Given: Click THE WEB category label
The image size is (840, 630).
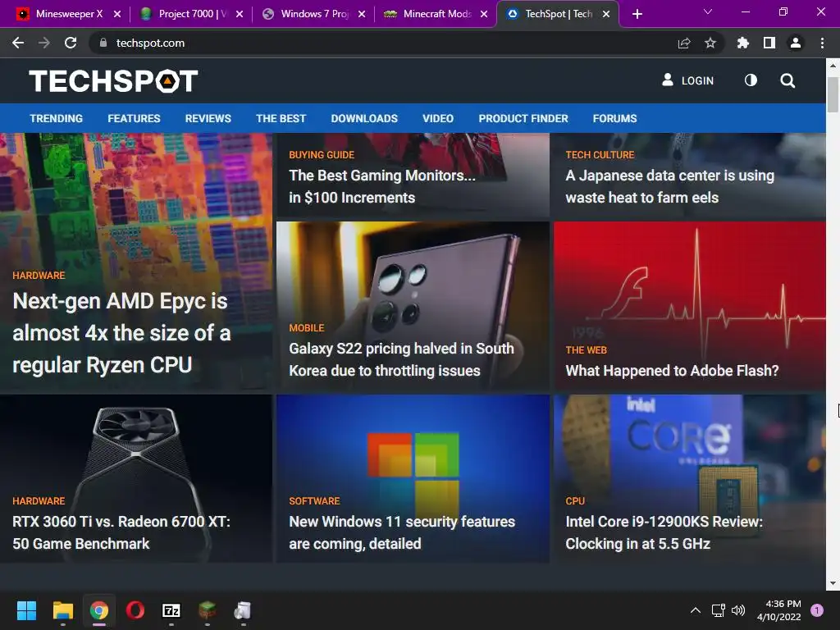Looking at the screenshot, I should coord(586,349).
